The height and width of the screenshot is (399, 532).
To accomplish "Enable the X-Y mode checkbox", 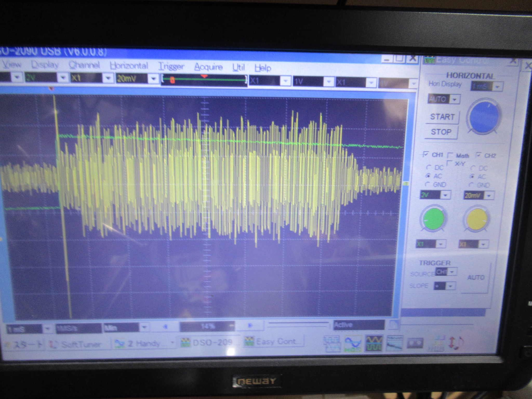I will (x=449, y=163).
